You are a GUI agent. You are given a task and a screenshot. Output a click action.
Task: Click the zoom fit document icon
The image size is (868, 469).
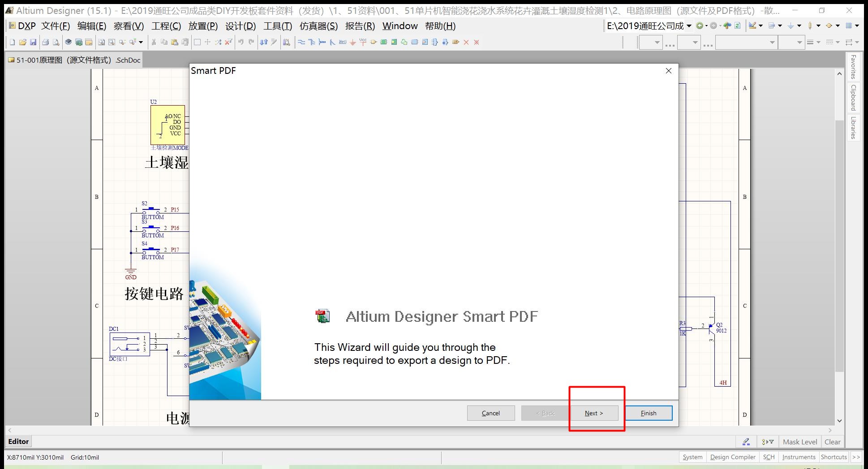tap(102, 42)
